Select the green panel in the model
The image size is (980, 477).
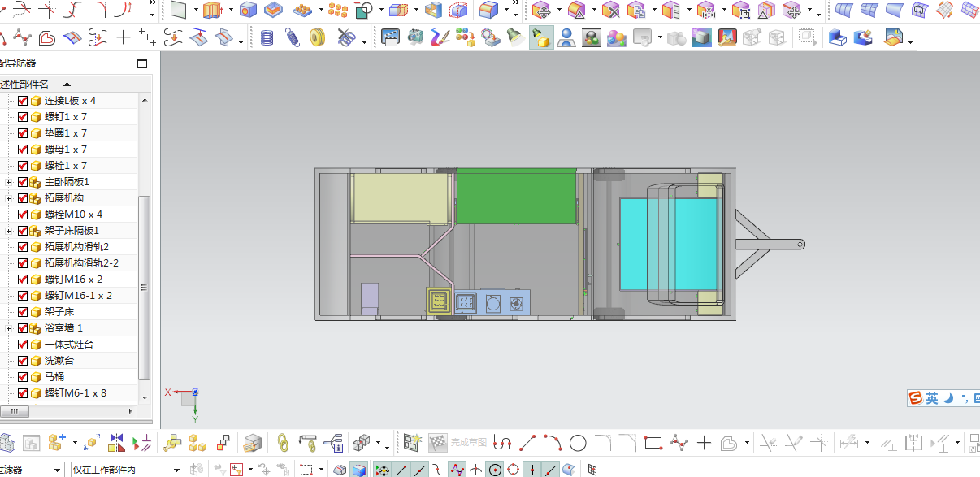click(516, 196)
